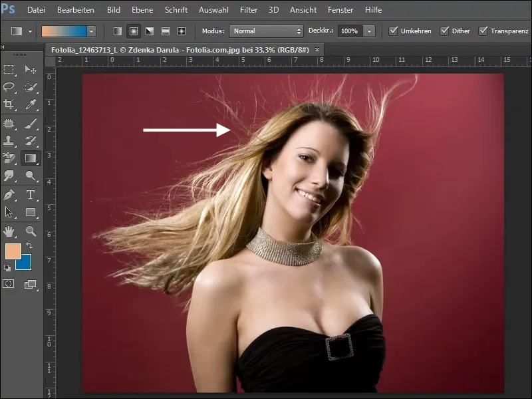The height and width of the screenshot is (399, 532).
Task: Select the History Brush tool
Action: 31,141
